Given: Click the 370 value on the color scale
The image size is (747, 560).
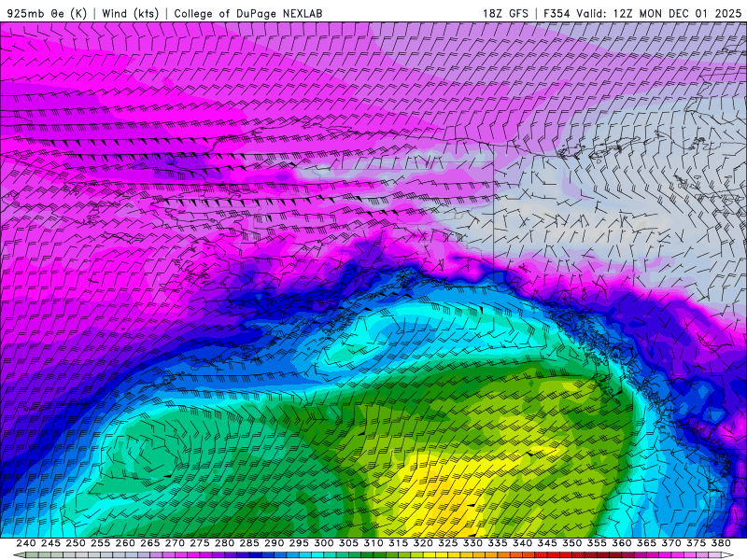Looking at the screenshot, I should pos(671,543).
